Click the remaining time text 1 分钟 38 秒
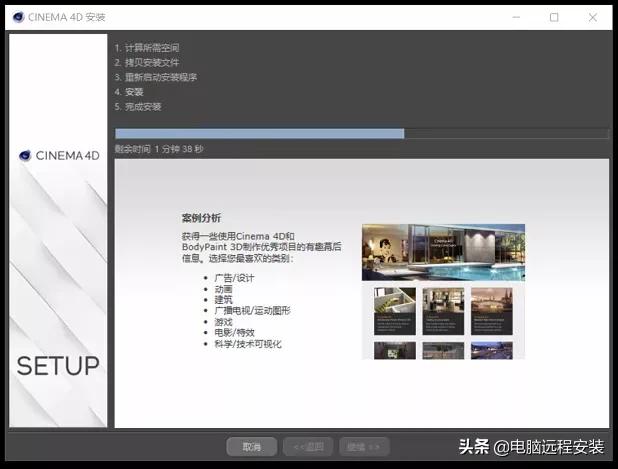Screen dimensions: 618x469 point(179,149)
